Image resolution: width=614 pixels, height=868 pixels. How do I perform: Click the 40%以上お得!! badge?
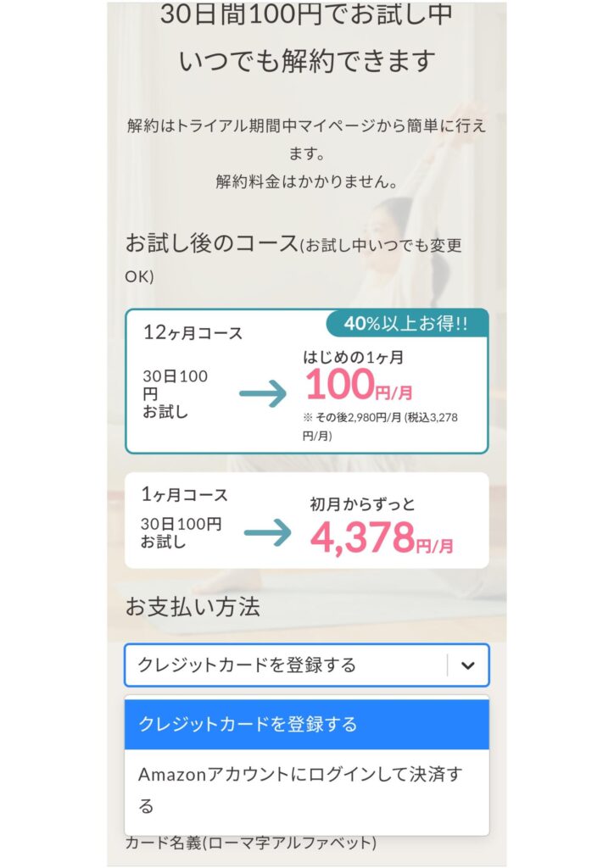(406, 323)
